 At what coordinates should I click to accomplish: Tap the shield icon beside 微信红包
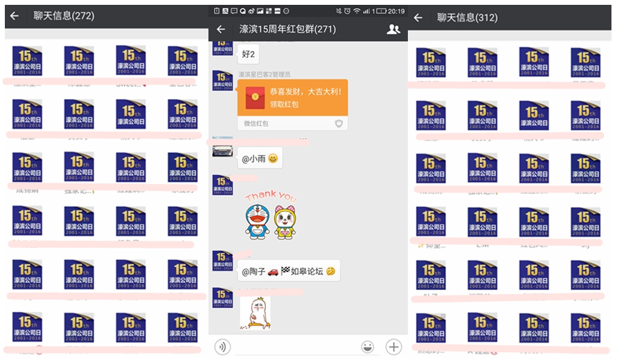pyautogui.click(x=339, y=124)
